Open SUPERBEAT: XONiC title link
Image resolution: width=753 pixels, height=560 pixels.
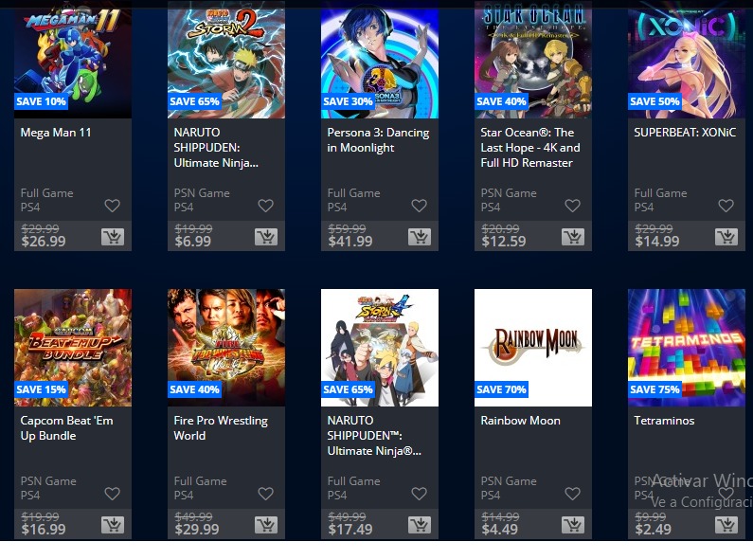[x=685, y=133]
